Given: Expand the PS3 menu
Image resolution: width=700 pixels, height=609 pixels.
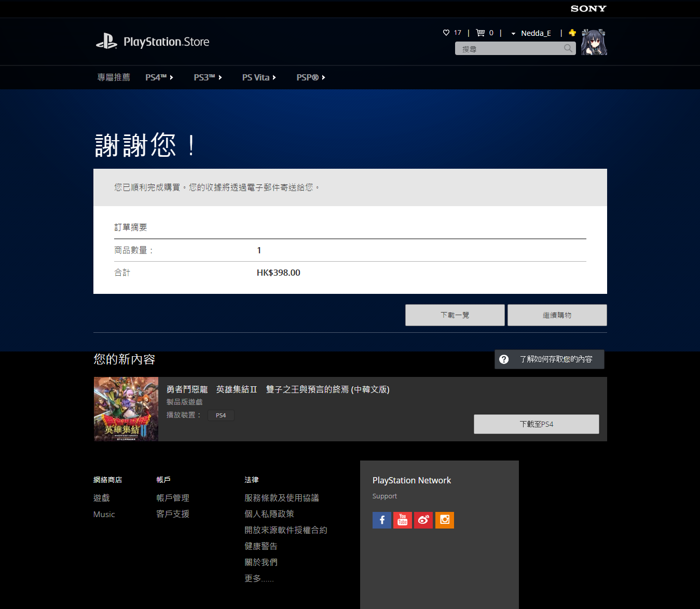Looking at the screenshot, I should pos(208,77).
